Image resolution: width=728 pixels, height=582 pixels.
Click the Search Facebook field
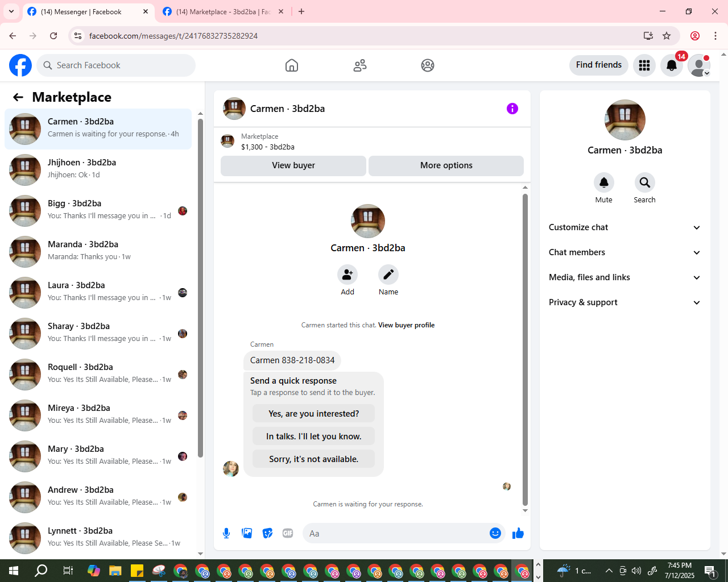pyautogui.click(x=116, y=65)
